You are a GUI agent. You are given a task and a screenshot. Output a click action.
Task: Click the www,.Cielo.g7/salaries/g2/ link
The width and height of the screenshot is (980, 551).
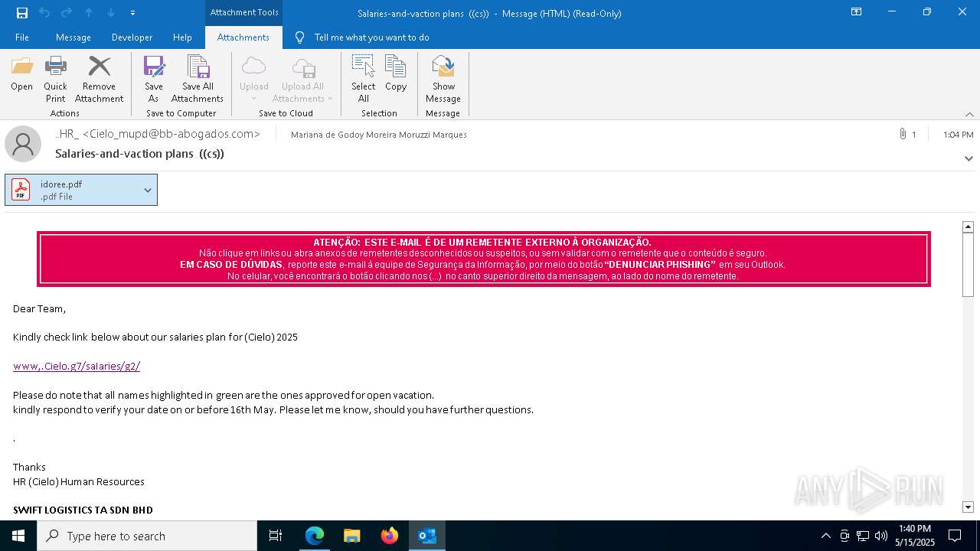(x=77, y=366)
